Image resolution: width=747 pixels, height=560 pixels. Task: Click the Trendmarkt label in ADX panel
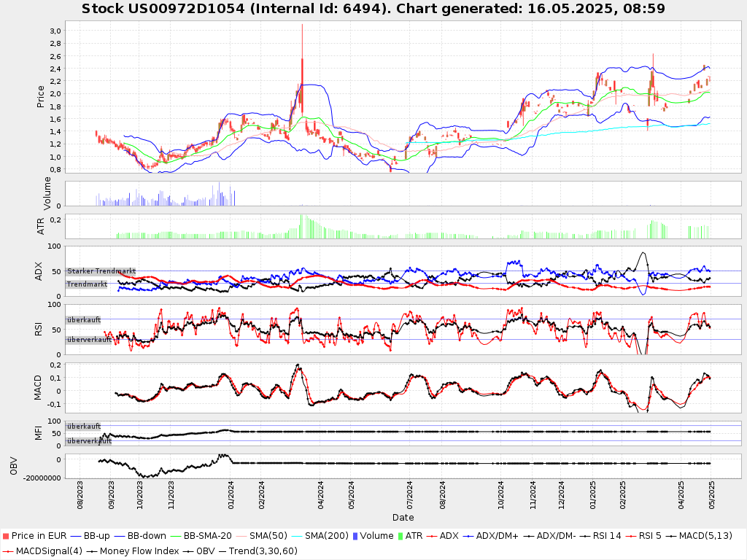click(87, 284)
